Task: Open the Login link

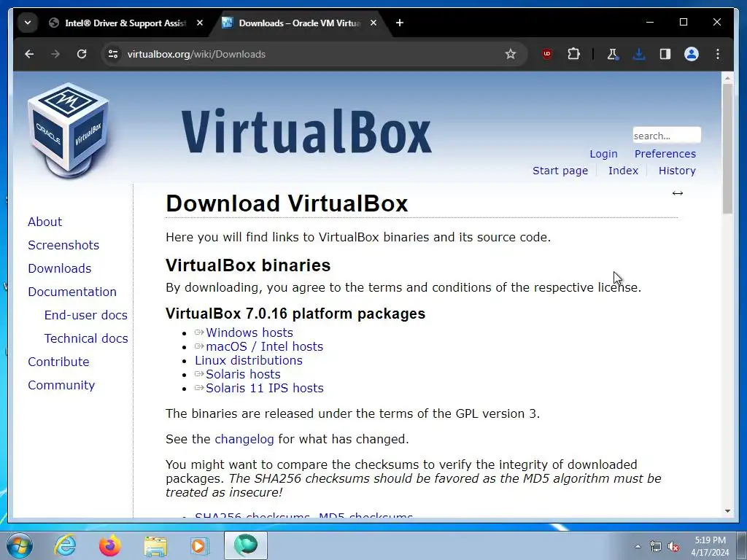Action: click(x=603, y=154)
